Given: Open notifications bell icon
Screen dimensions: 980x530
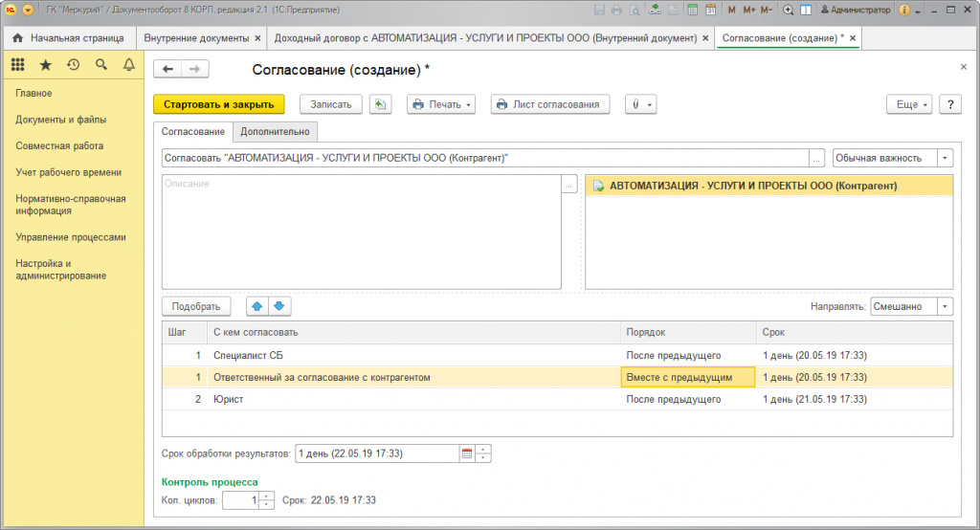Looking at the screenshot, I should pos(129,65).
